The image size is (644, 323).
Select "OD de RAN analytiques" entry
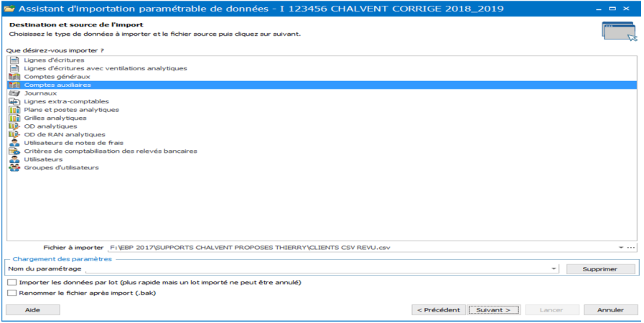(x=65, y=134)
